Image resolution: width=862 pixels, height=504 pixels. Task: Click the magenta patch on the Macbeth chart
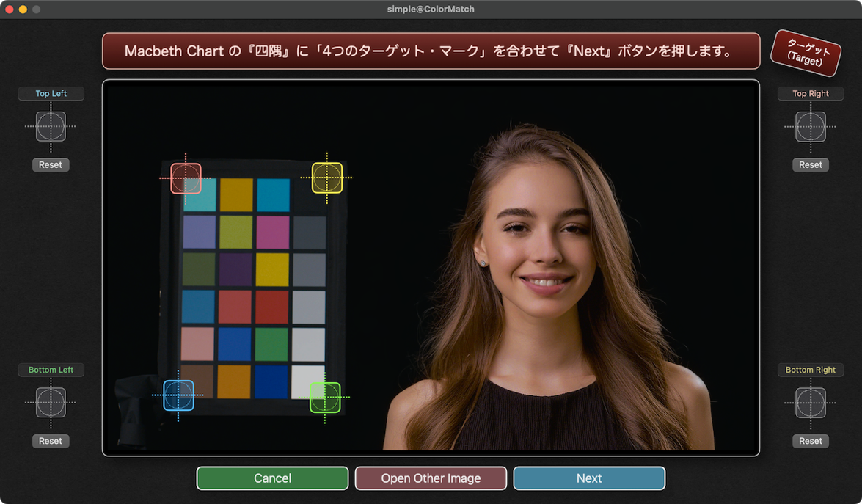[x=273, y=232]
